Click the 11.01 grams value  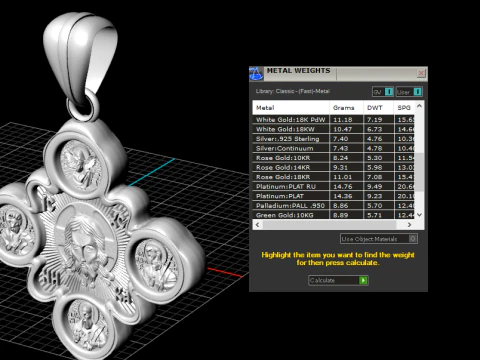[x=343, y=177]
